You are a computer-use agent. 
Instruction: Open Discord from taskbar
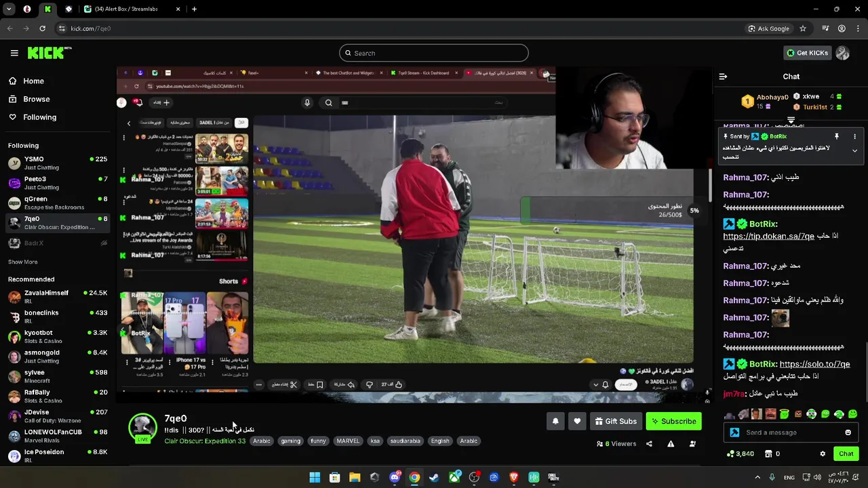pyautogui.click(x=395, y=477)
